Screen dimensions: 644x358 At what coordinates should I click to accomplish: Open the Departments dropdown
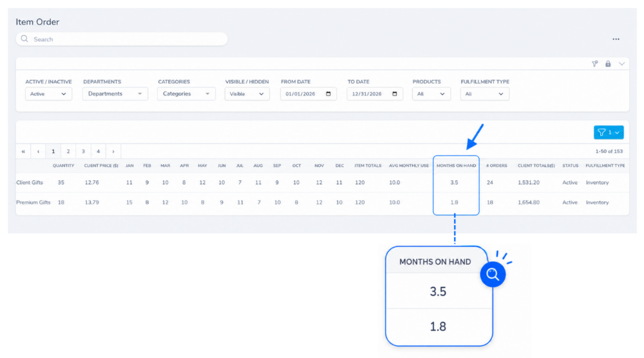[x=115, y=94]
